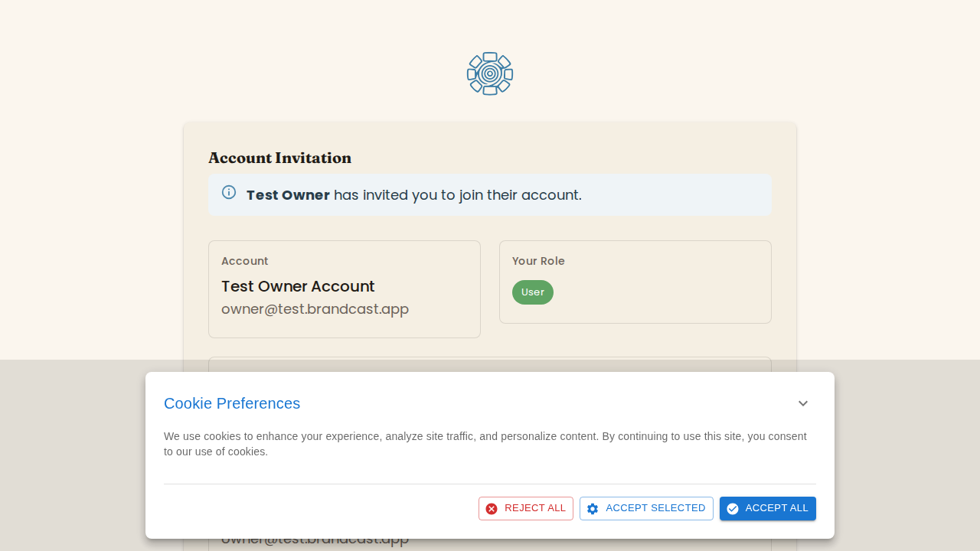Click the Test Owner Account name
Viewport: 980px width, 551px height.
(298, 286)
